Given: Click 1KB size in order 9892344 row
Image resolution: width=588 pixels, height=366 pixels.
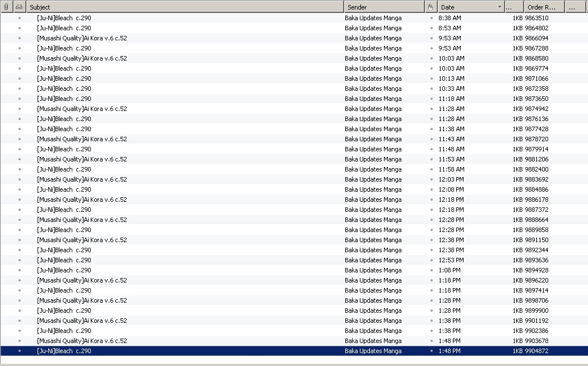Looking at the screenshot, I should point(517,250).
